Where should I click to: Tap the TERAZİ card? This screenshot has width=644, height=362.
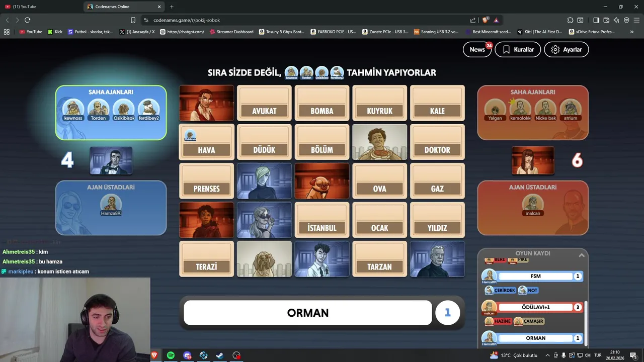(x=206, y=259)
